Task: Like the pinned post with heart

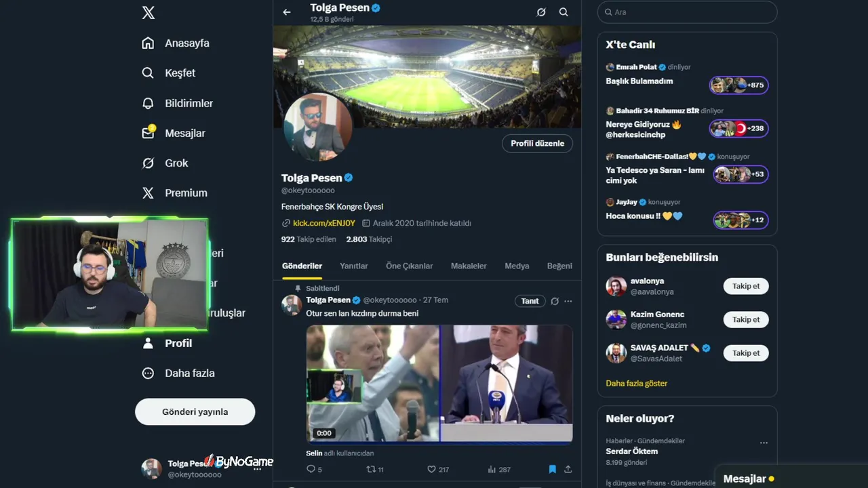Action: click(431, 469)
